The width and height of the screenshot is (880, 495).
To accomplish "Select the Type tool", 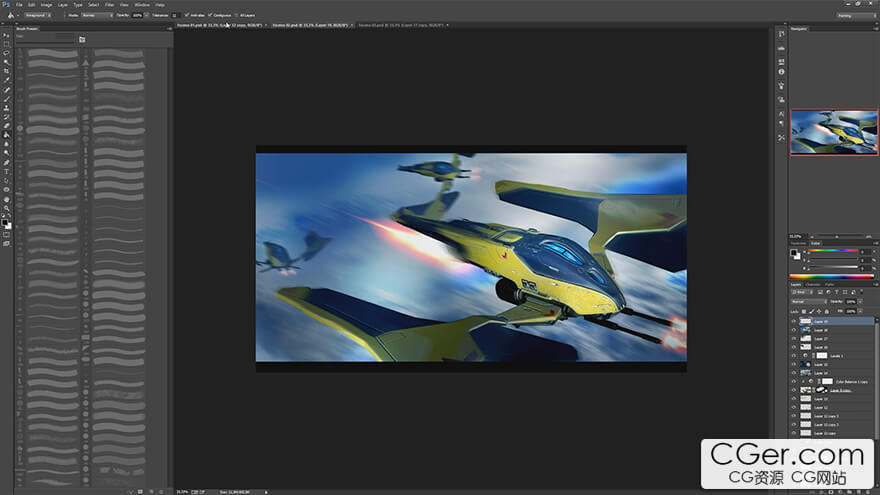I will click(x=6, y=172).
